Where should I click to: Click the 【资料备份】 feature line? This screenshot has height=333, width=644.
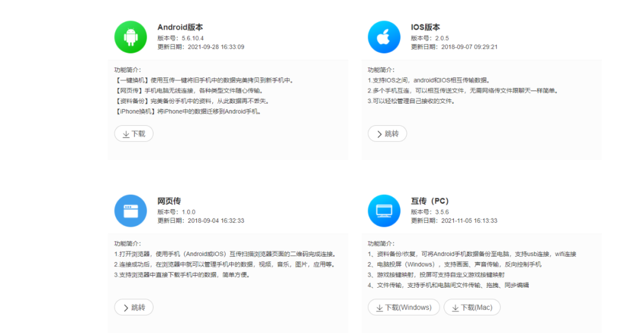point(192,101)
